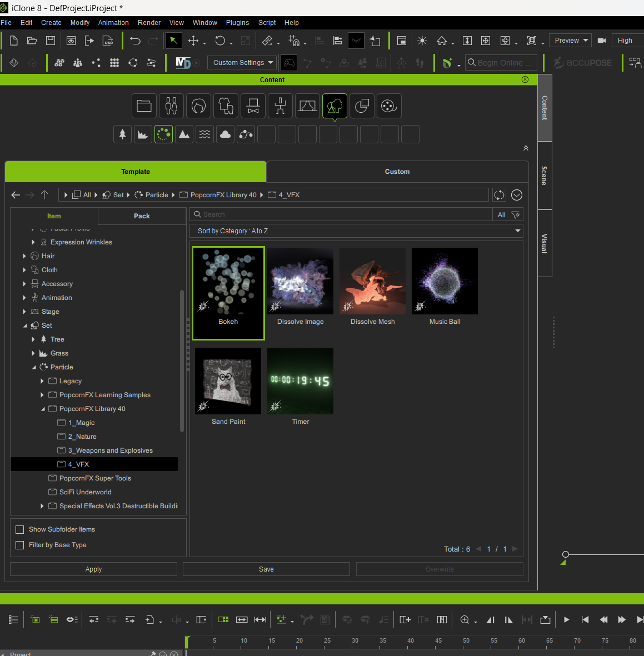Click the Save button
644x656 pixels.
click(x=266, y=569)
